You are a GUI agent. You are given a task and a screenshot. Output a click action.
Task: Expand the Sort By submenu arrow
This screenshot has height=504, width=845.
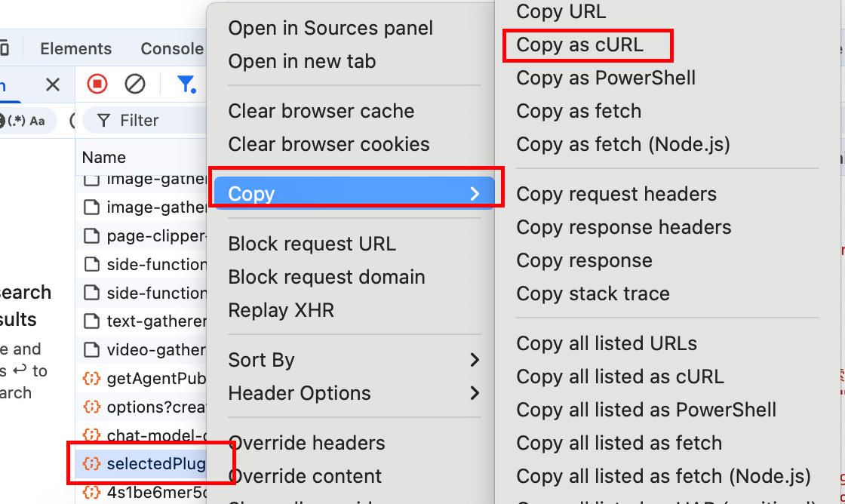(475, 360)
